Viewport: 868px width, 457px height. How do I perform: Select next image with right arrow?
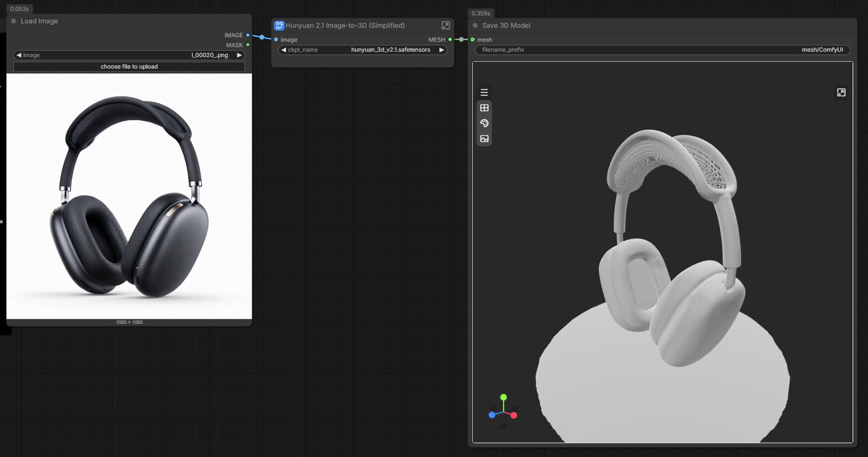pos(239,55)
